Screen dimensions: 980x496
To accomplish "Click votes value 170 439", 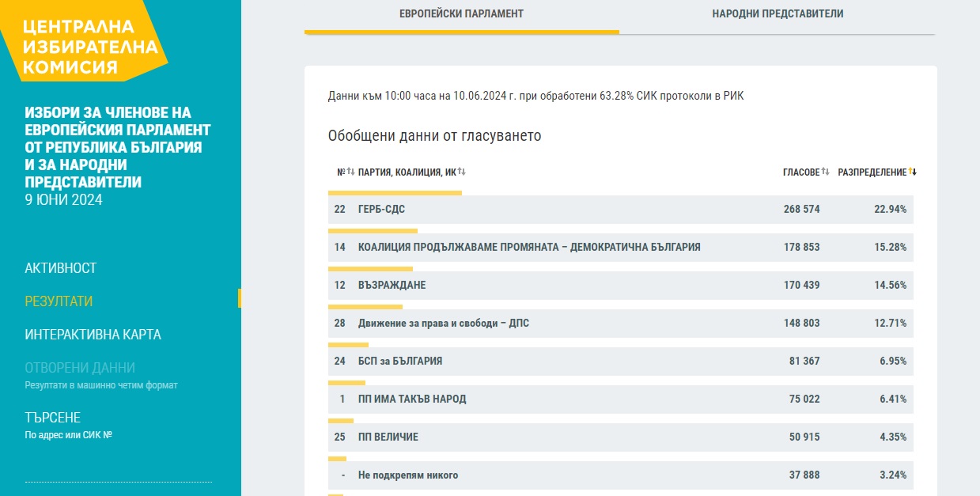I will [801, 286].
